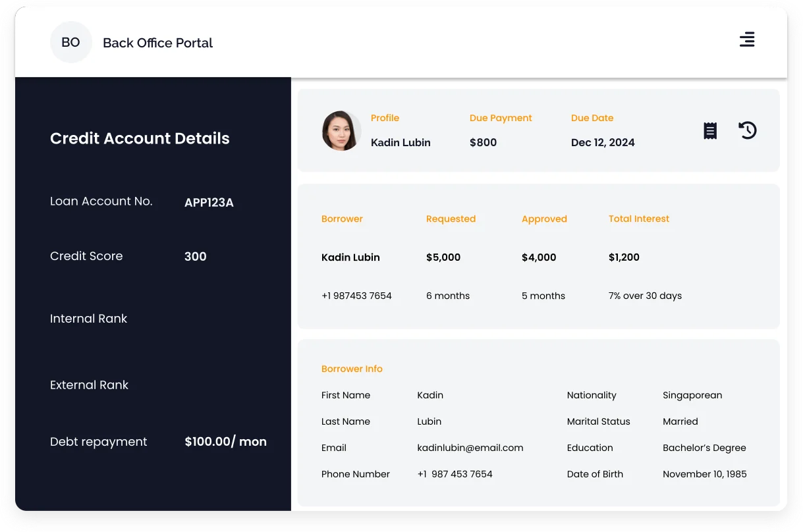Click Kadin Lubin's profile photo

(x=341, y=130)
